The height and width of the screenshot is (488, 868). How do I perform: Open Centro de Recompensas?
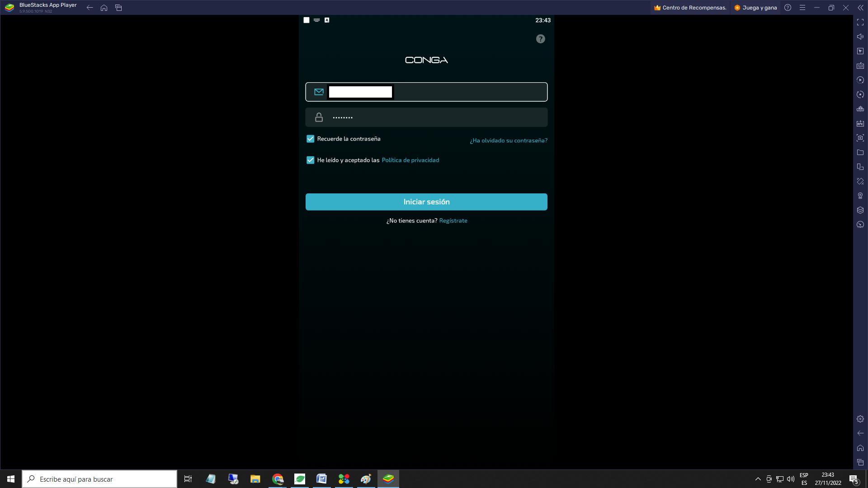(690, 8)
